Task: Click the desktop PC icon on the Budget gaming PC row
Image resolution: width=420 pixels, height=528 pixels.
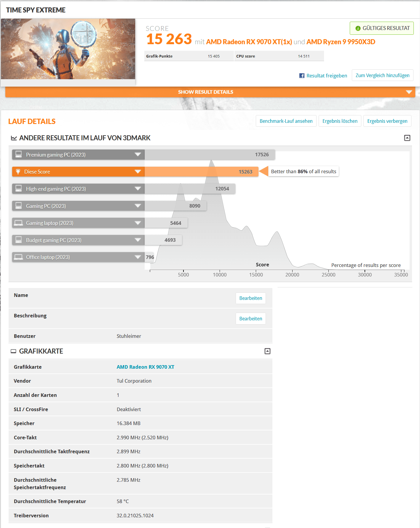Action: (x=19, y=240)
